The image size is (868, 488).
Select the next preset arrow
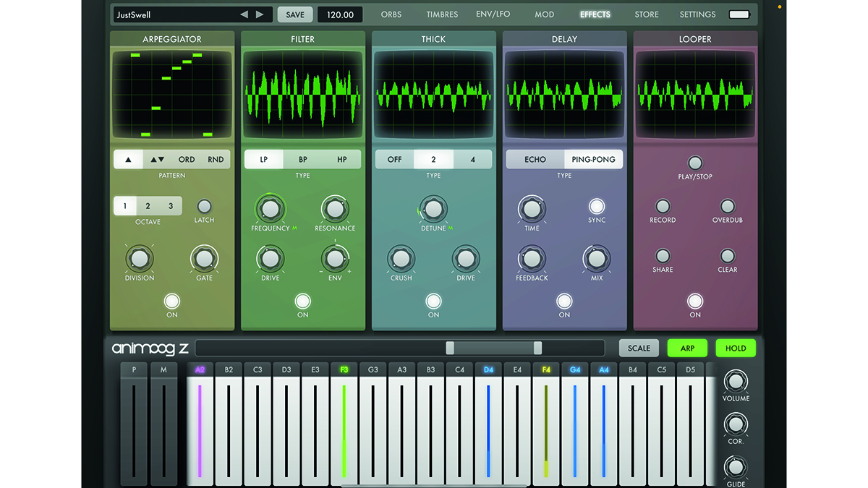(x=260, y=14)
